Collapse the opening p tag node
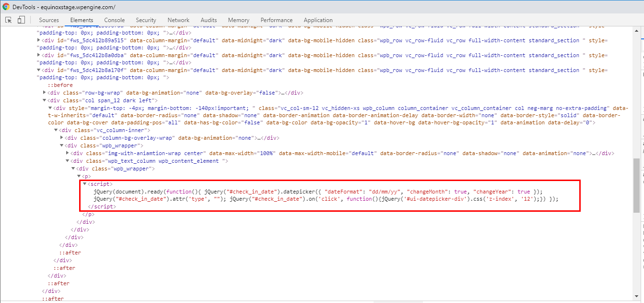The height and width of the screenshot is (303, 644). point(79,176)
